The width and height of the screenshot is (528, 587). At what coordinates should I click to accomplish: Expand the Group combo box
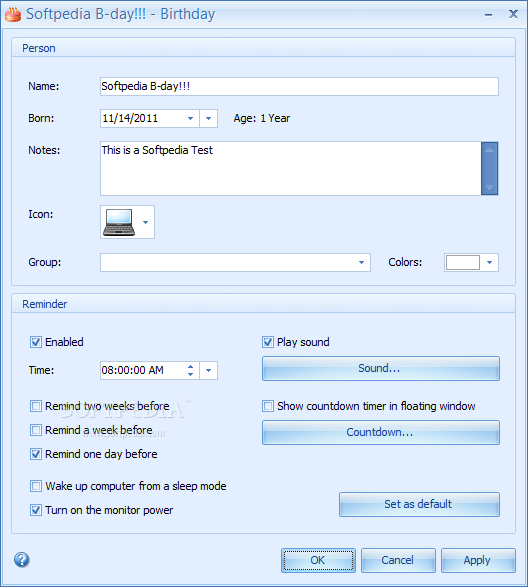coord(361,262)
